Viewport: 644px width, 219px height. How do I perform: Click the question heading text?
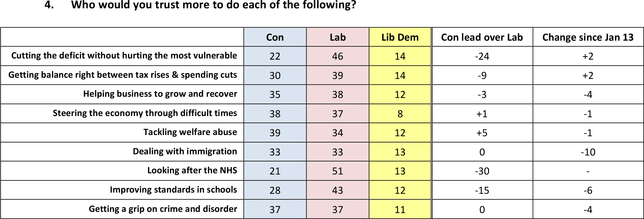(213, 5)
